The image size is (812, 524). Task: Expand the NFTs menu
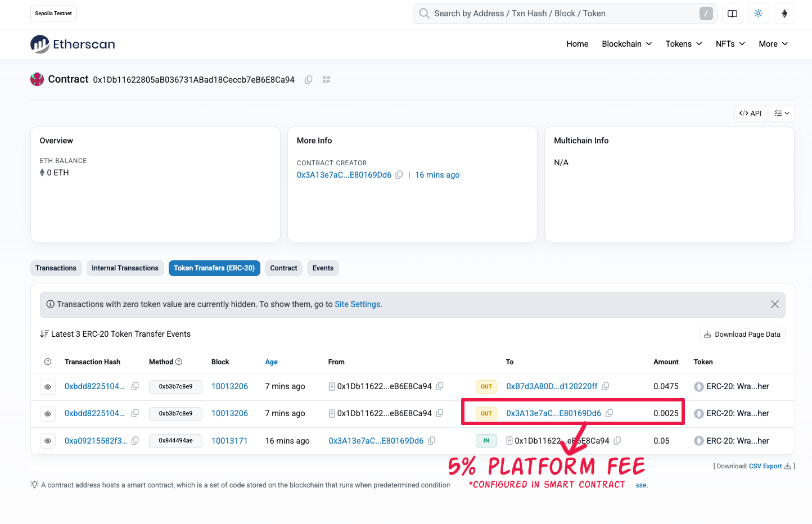point(730,44)
